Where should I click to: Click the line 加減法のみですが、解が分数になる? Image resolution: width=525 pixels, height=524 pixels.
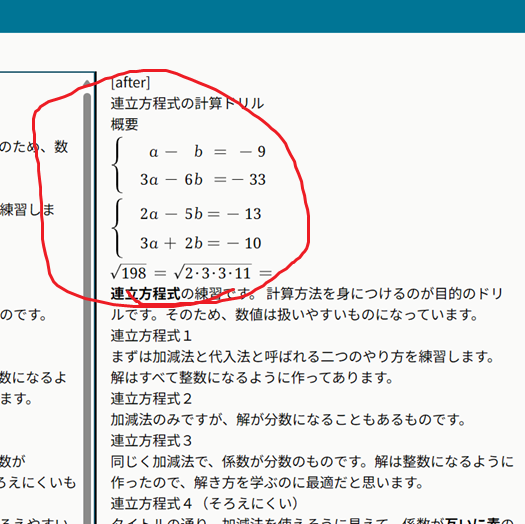(x=289, y=420)
